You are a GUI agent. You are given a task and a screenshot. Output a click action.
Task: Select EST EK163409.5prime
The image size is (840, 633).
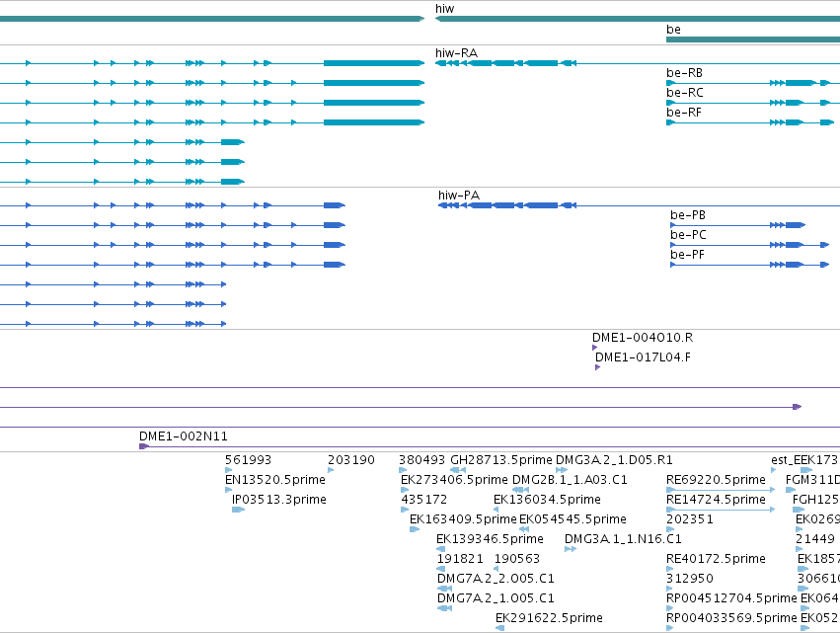[x=463, y=519]
